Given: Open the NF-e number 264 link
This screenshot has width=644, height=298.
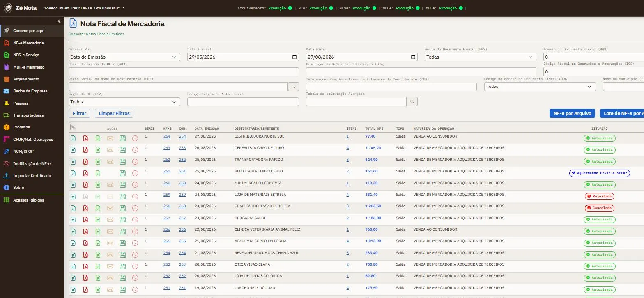Looking at the screenshot, I should tap(167, 136).
